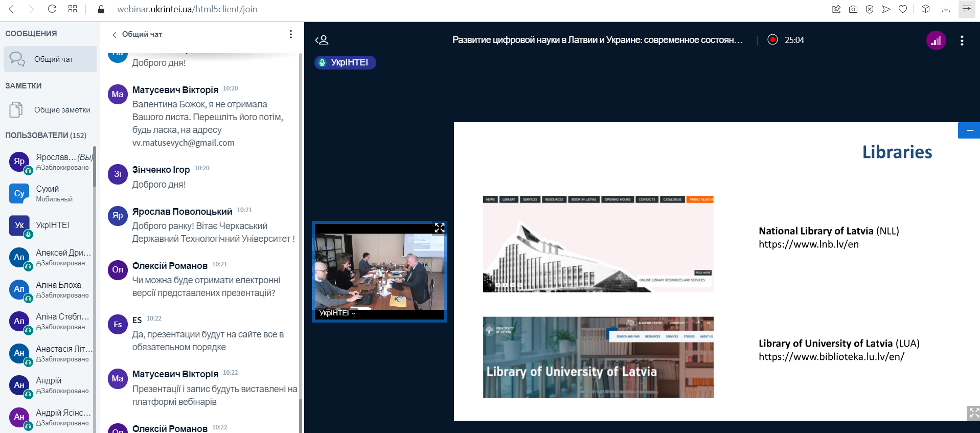Click the webinar title text
980x433 pixels.
tap(597, 40)
